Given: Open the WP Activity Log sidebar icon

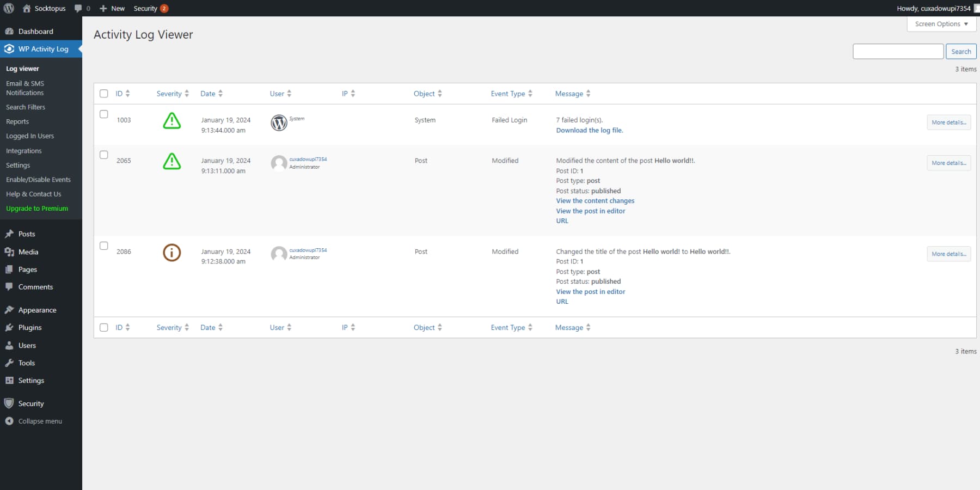Looking at the screenshot, I should (9, 49).
